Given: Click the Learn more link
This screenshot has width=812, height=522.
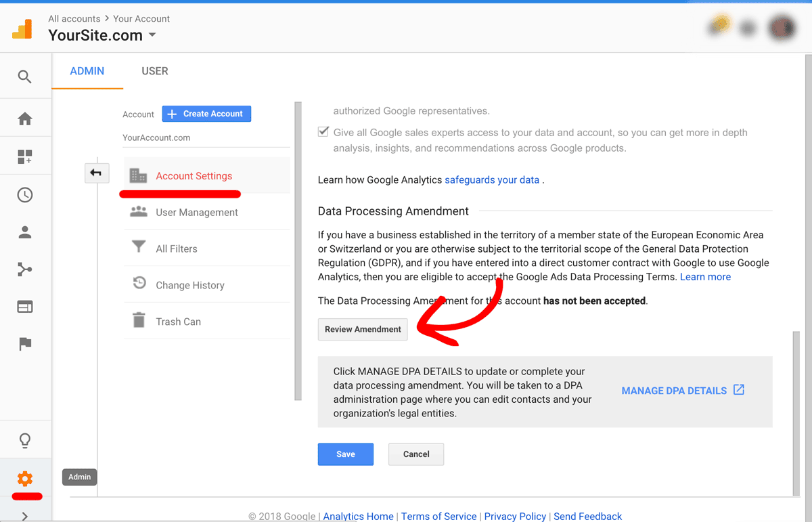Looking at the screenshot, I should 705,277.
